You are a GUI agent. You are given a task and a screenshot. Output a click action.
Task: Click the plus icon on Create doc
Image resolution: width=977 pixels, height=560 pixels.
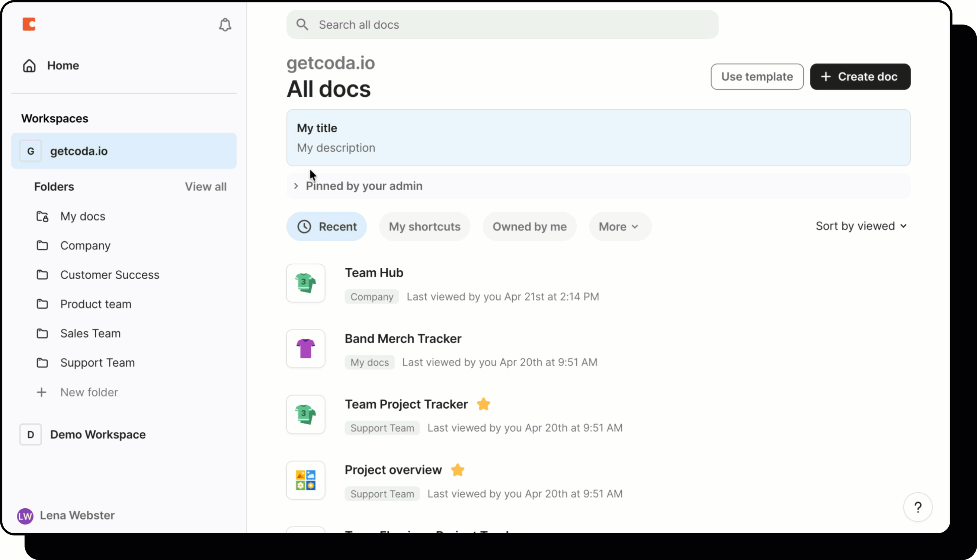tap(826, 77)
